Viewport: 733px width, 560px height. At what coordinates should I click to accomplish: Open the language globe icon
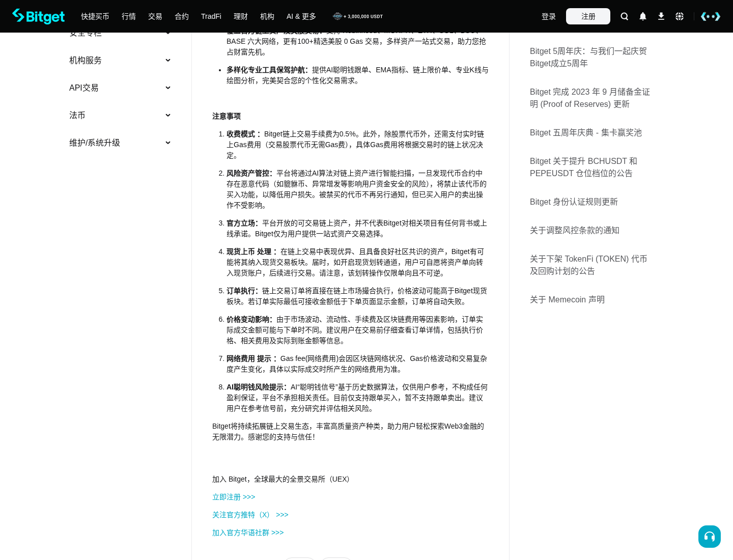680,16
